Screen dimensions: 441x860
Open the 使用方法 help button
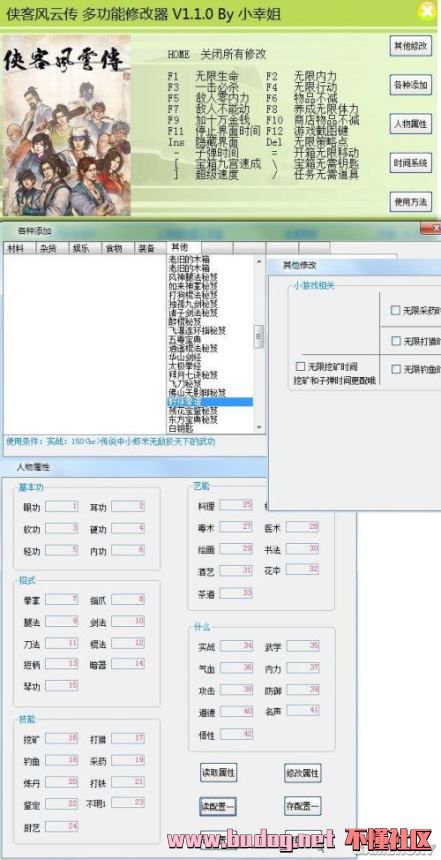pos(410,202)
